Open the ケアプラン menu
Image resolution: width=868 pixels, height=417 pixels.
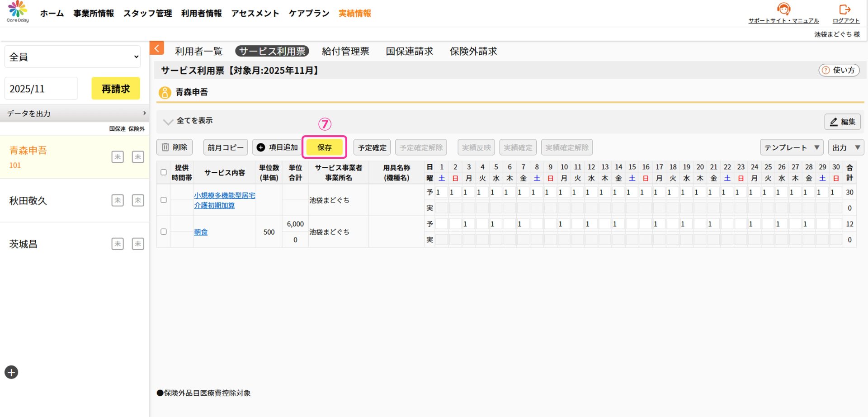(309, 13)
